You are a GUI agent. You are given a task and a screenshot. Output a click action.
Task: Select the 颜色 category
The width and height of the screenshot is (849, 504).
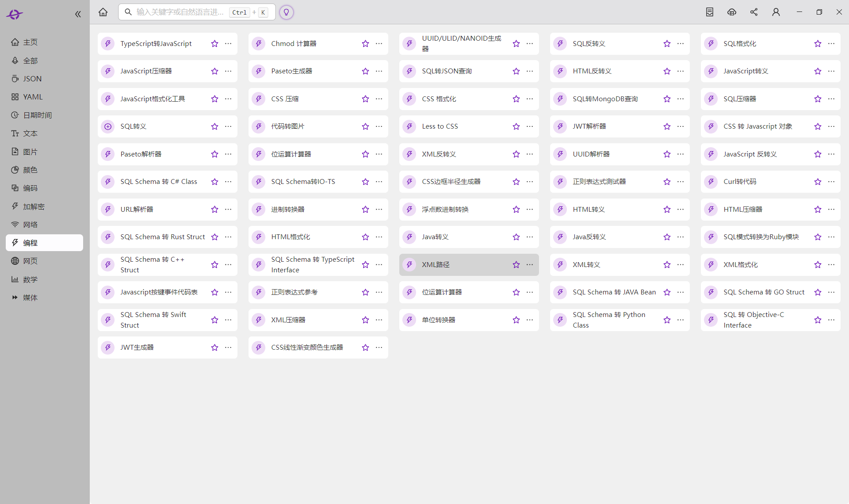44,170
